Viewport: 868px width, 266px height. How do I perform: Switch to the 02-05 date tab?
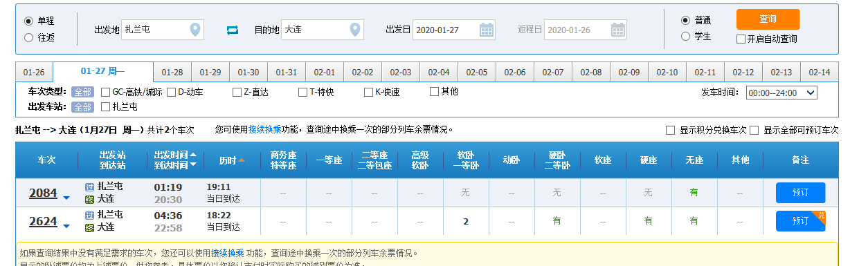[477, 73]
